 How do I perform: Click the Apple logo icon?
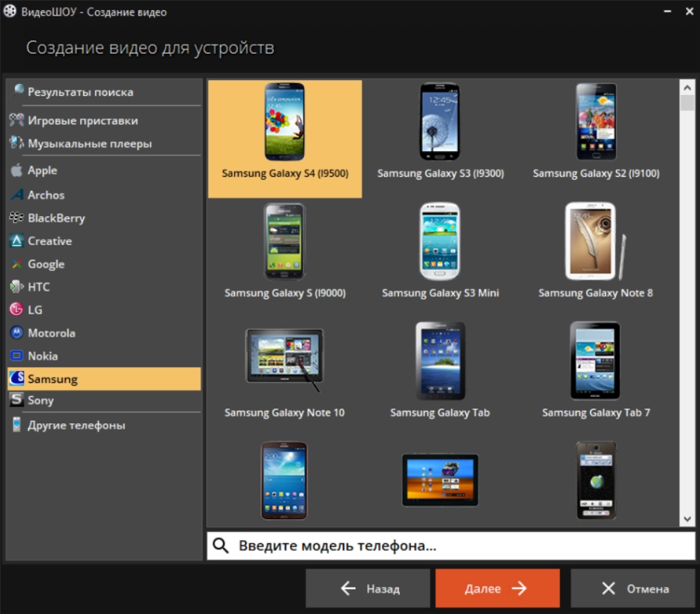click(16, 170)
